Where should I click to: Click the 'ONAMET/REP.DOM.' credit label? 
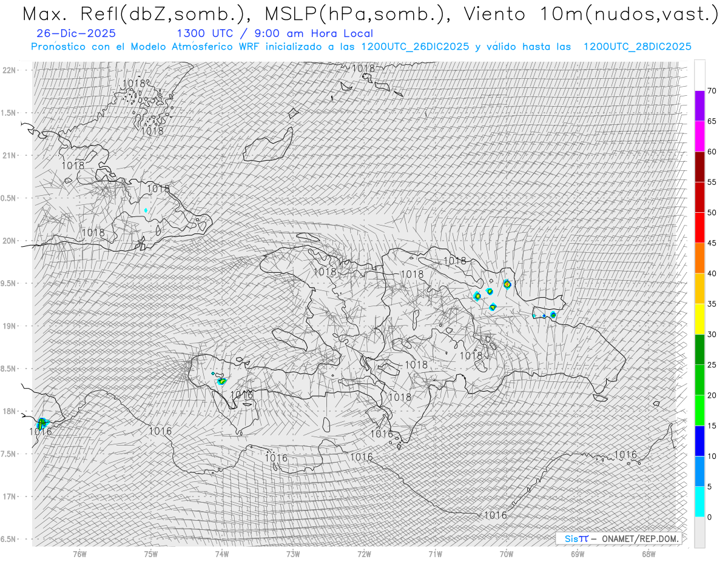639,538
